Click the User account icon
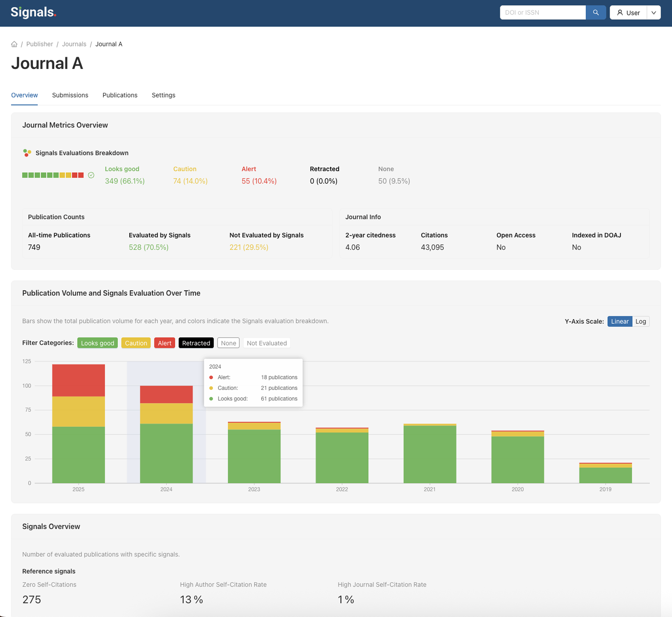The image size is (672, 617). tap(620, 12)
